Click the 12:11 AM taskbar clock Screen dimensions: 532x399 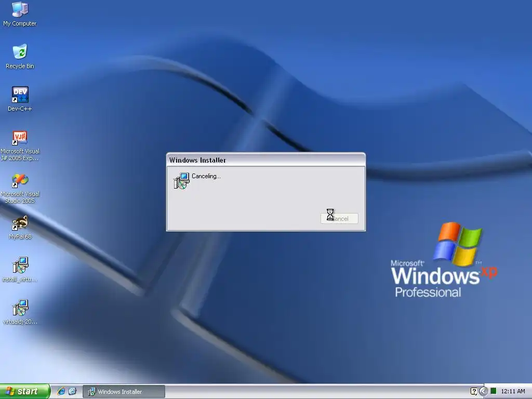513,391
